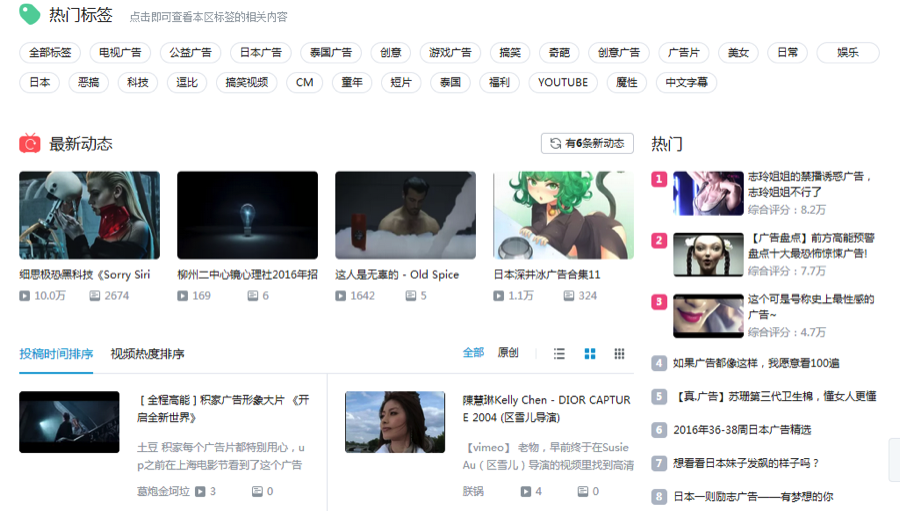Select the 美女 tag
The height and width of the screenshot is (512, 900).
(738, 52)
